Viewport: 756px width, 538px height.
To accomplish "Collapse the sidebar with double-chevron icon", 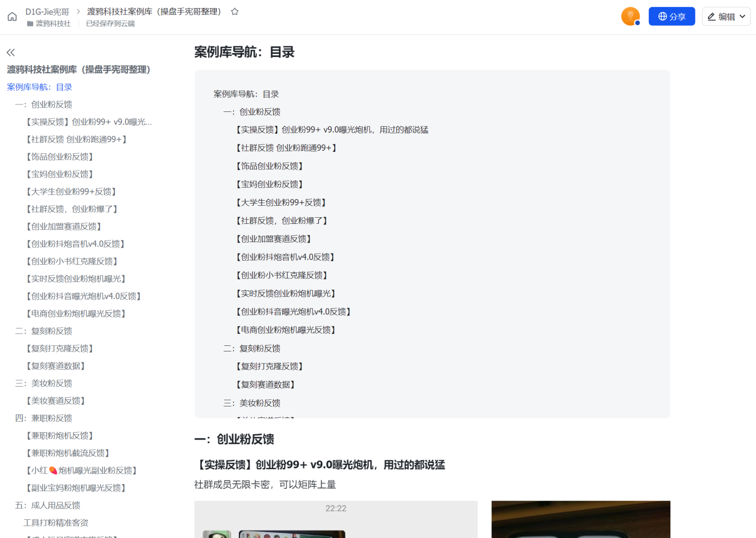I will [x=11, y=52].
